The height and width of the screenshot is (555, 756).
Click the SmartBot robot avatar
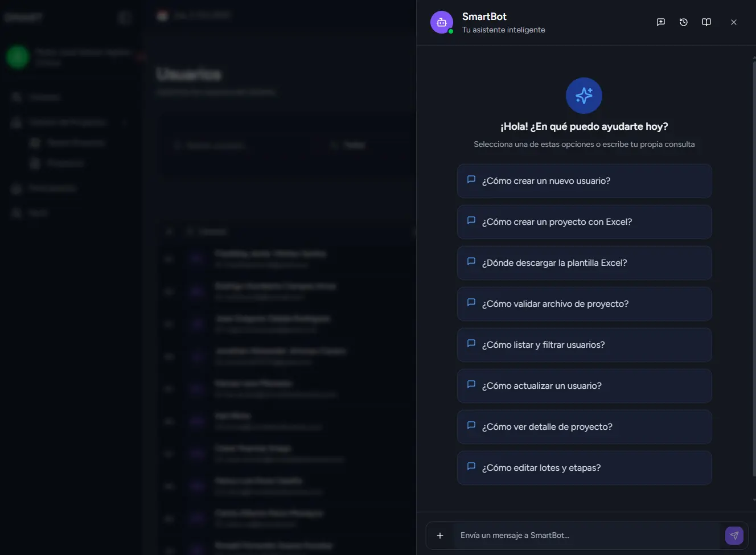click(442, 22)
